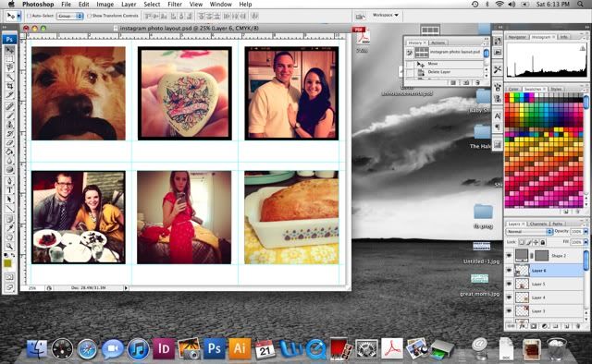Expand the Opacity slider arrow
This screenshot has height=364, width=592.
coord(586,231)
